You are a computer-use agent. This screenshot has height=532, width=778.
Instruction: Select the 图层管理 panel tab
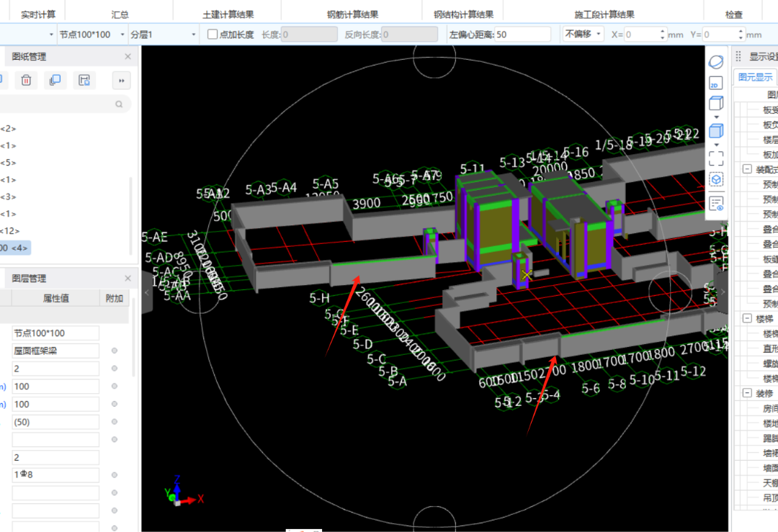[30, 278]
